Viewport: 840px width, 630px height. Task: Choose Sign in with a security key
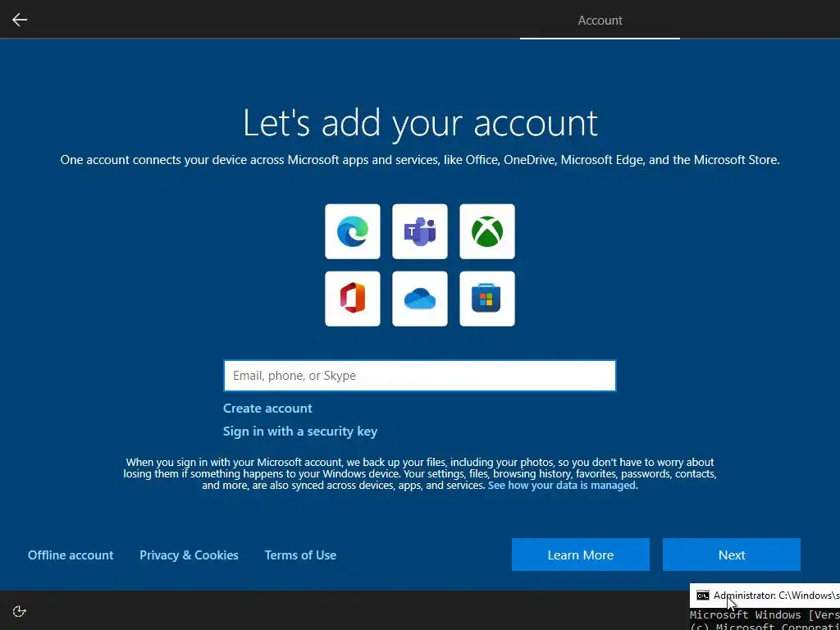tap(300, 431)
